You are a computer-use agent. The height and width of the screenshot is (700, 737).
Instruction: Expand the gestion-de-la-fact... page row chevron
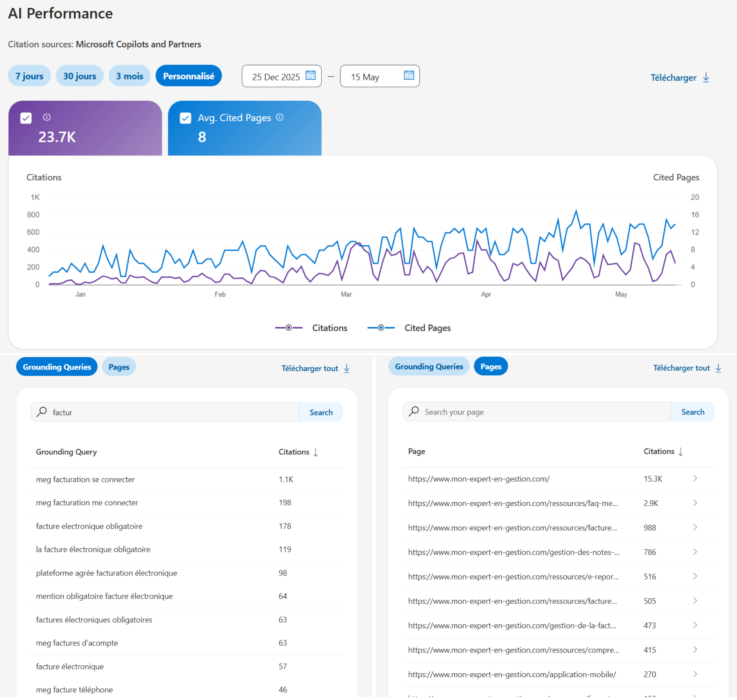695,625
